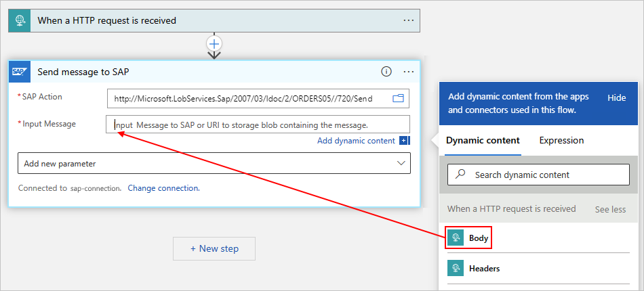Click the Change connection link
The height and width of the screenshot is (291, 644).
pyautogui.click(x=164, y=188)
